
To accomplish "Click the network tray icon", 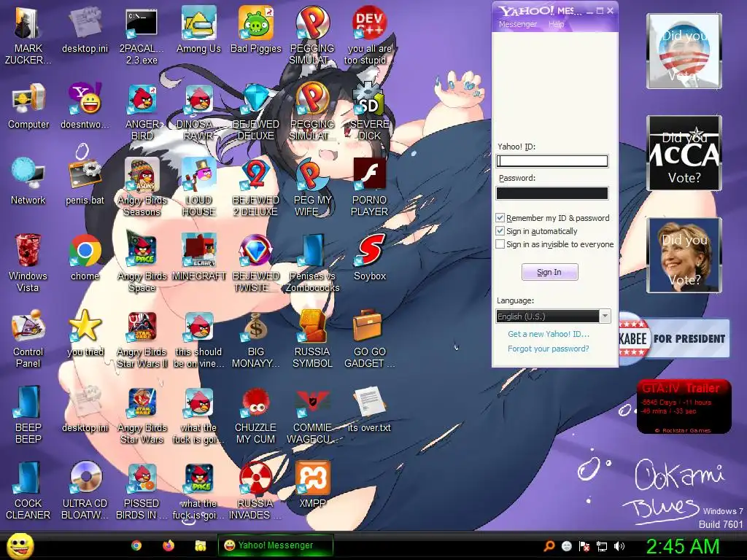I will (x=602, y=545).
